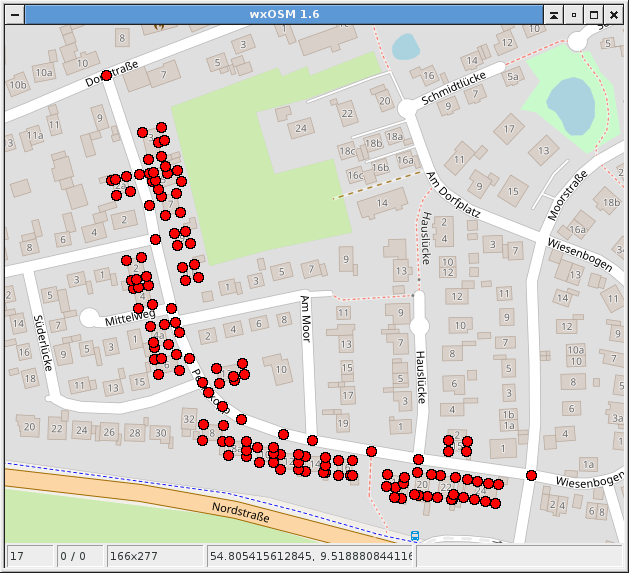The image size is (629, 573).
Task: Click the small blue pond at top center
Action: (x=405, y=46)
